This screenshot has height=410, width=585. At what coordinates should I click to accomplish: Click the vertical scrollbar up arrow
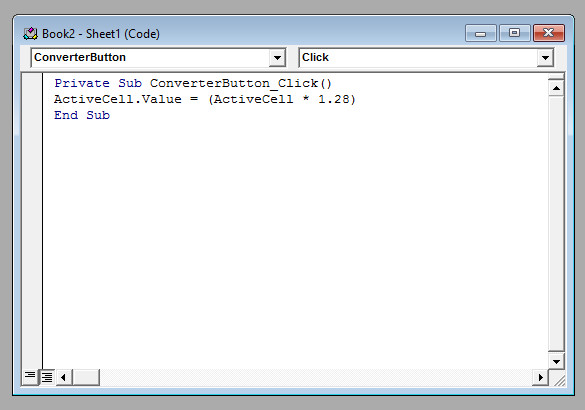pyautogui.click(x=556, y=88)
